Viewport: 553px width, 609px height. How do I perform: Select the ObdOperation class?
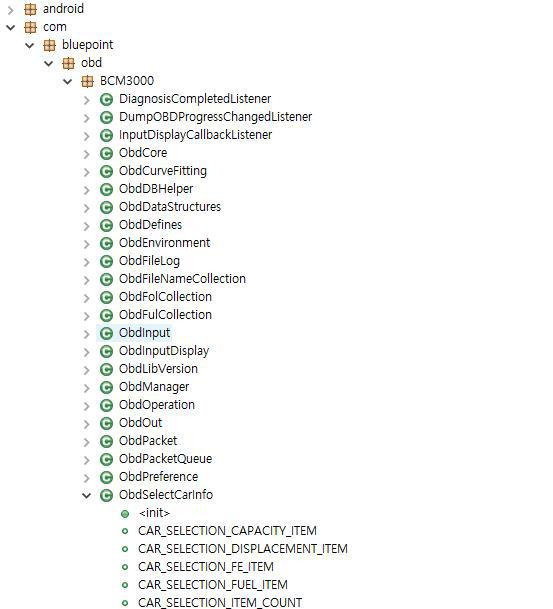pyautogui.click(x=157, y=405)
